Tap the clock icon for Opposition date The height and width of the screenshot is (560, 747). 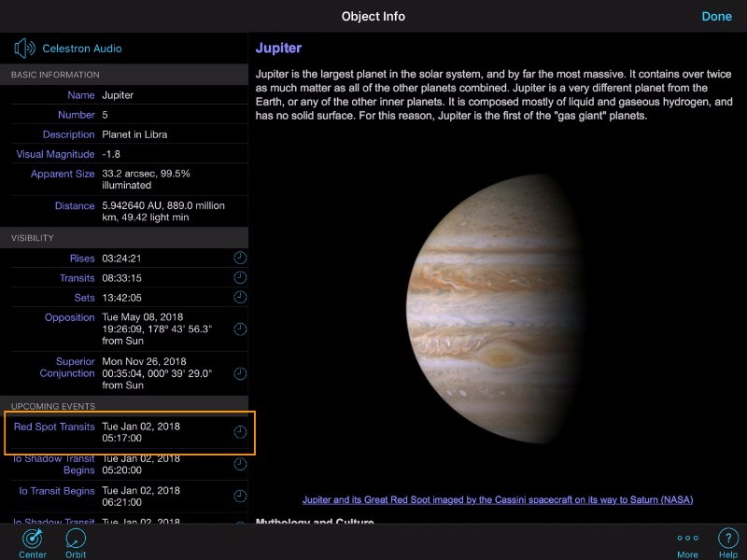click(x=240, y=329)
